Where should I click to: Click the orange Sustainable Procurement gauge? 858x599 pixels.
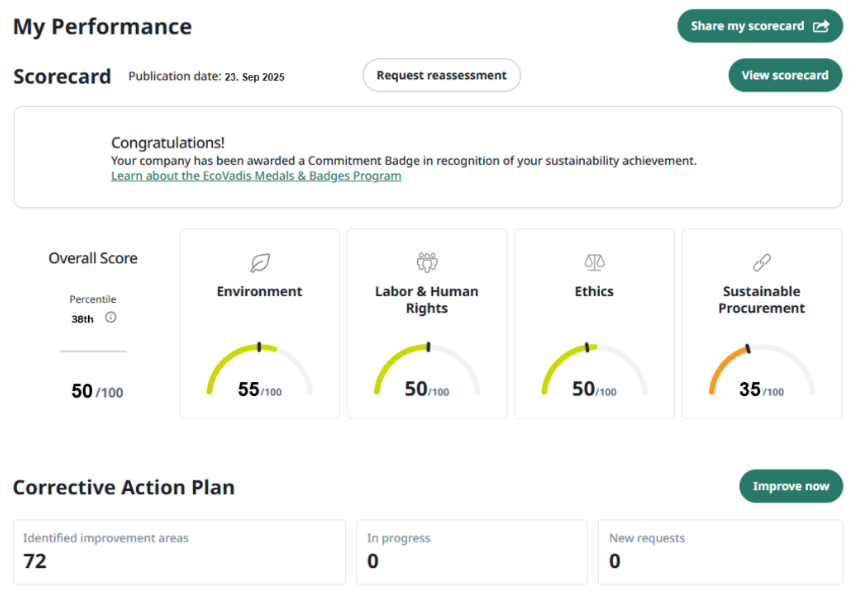[x=762, y=372]
